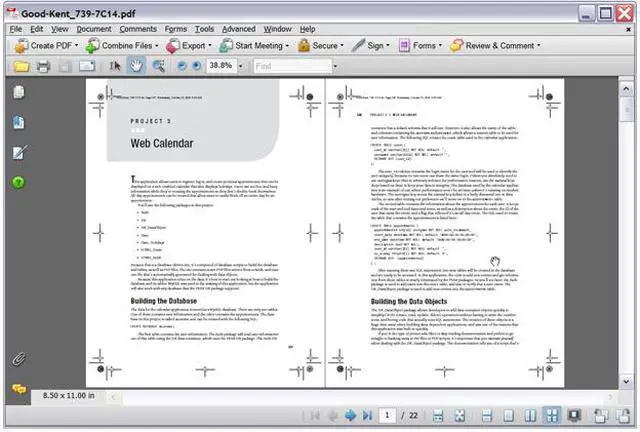Rotate view counterclockwise icon
Screen dimensions: 640x432
point(600,416)
